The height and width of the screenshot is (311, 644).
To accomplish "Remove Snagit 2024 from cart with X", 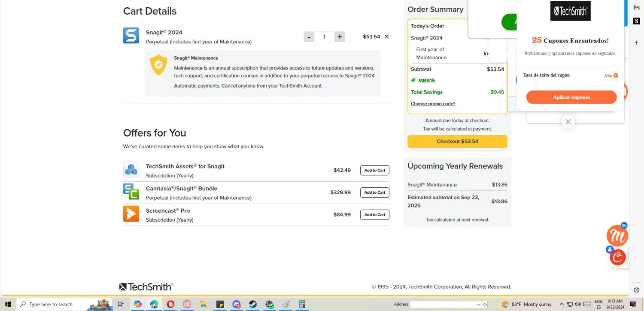I will click(386, 37).
